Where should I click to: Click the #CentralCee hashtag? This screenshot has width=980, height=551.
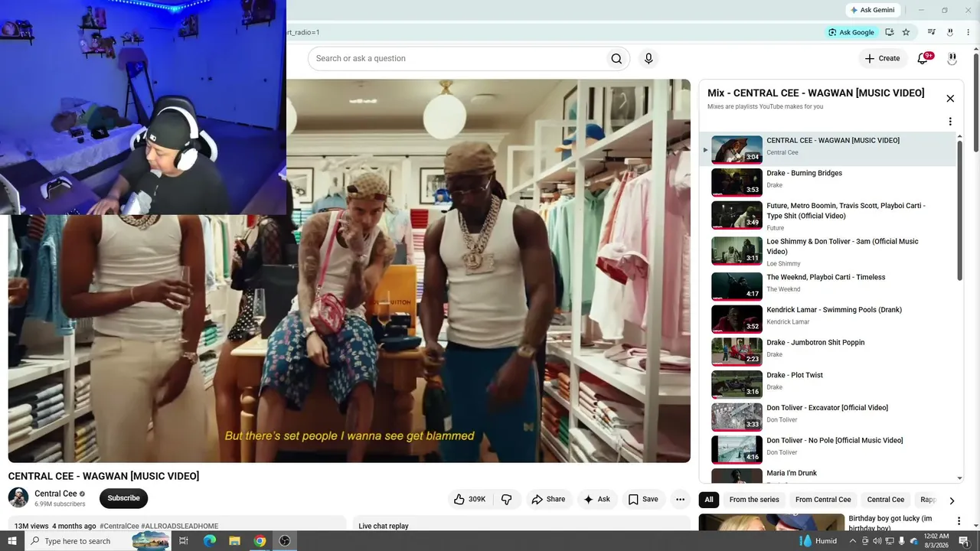119,527
